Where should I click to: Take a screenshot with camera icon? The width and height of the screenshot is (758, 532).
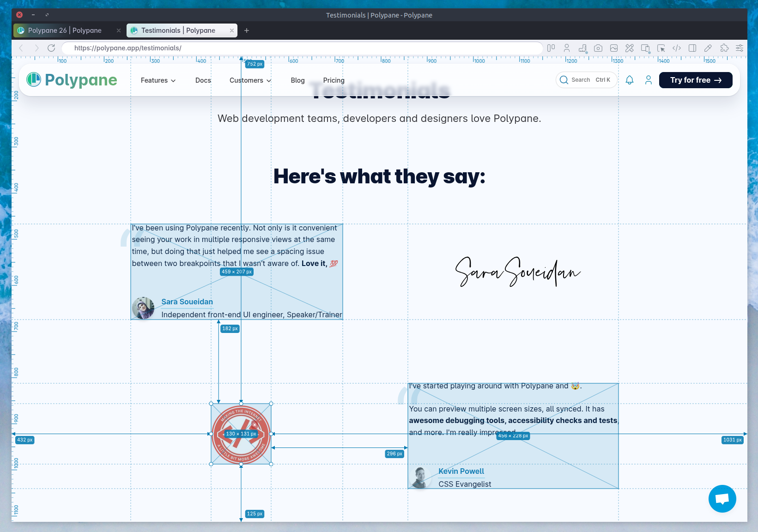(x=598, y=48)
